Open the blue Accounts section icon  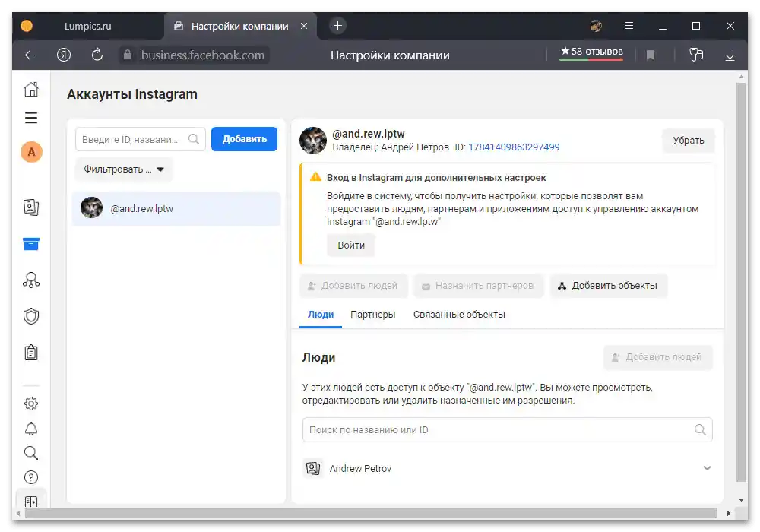click(x=31, y=244)
